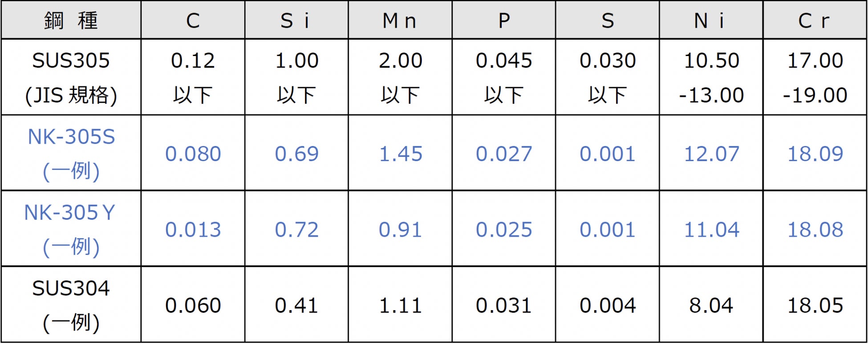Click the NK-305S row label
Screen dimensions: 868x344
[71, 153]
